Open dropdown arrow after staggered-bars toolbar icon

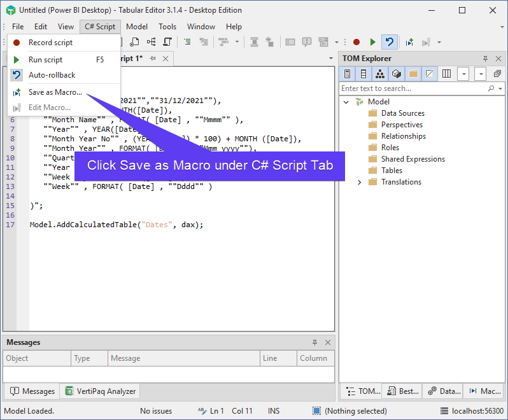237,42
